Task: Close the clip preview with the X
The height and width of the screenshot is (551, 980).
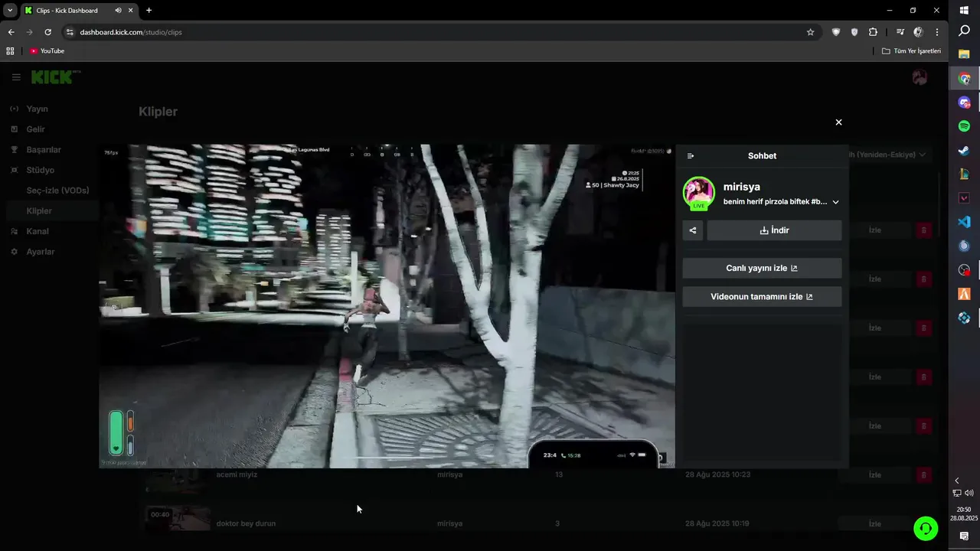Action: click(838, 122)
